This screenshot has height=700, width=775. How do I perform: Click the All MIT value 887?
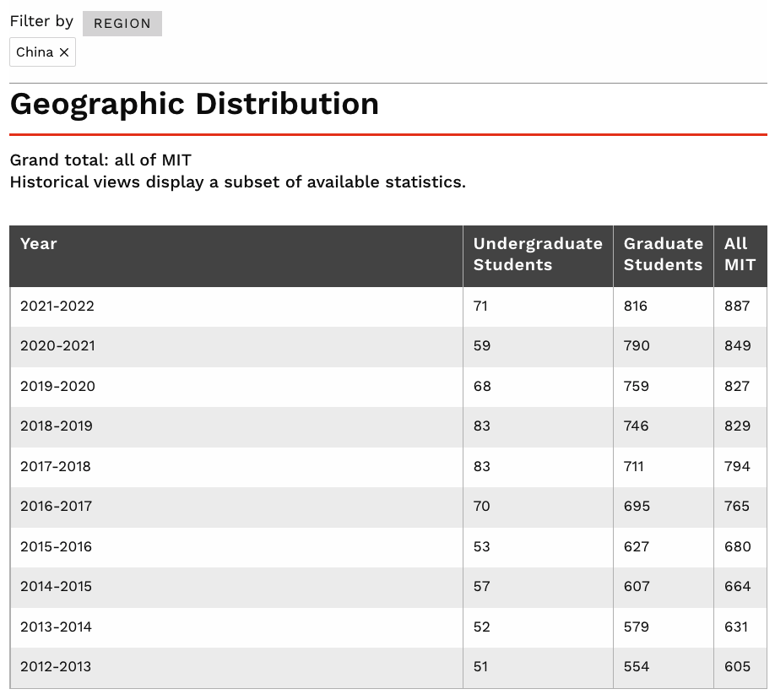737,307
